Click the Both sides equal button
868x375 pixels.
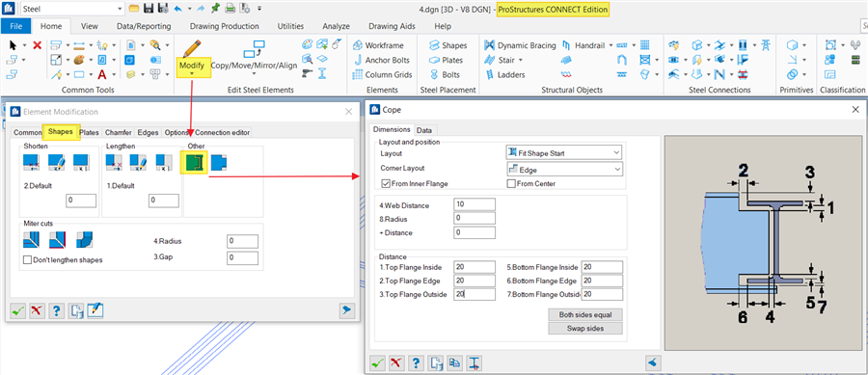[585, 314]
